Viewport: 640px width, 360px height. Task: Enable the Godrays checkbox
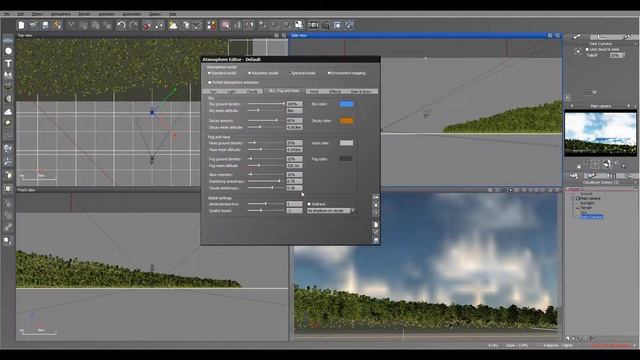tap(309, 204)
